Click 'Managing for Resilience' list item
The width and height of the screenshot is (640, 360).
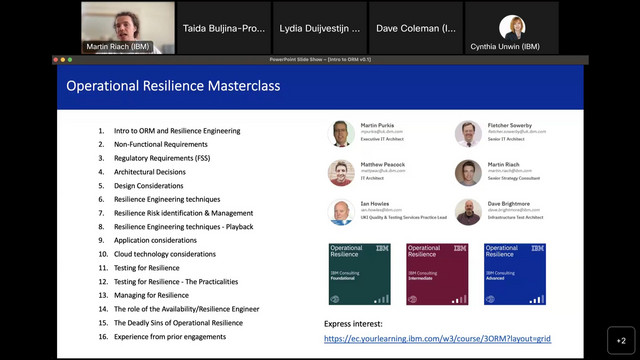tap(151, 295)
